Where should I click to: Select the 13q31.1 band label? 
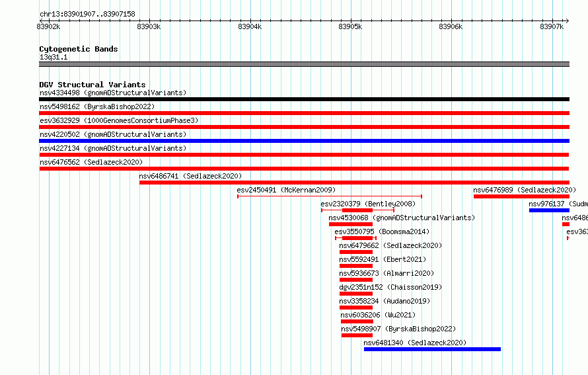click(54, 57)
